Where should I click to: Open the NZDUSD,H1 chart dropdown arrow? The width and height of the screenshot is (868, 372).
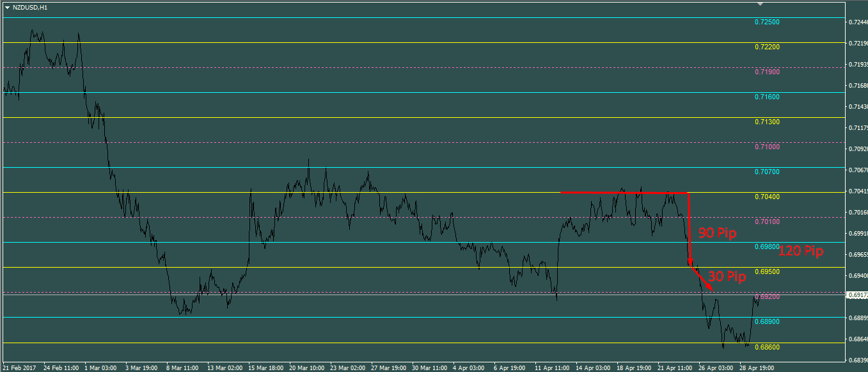coord(7,8)
